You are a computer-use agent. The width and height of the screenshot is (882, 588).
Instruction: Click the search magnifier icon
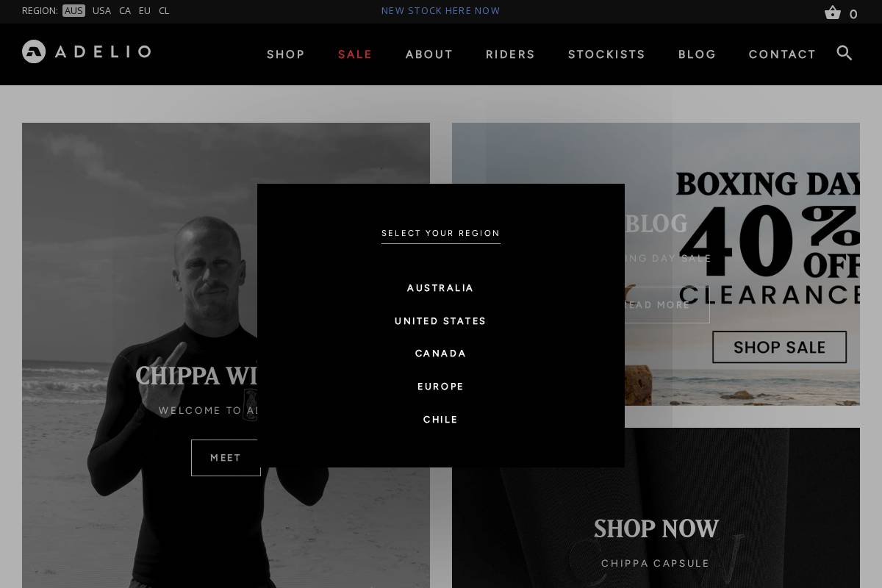pyautogui.click(x=845, y=53)
